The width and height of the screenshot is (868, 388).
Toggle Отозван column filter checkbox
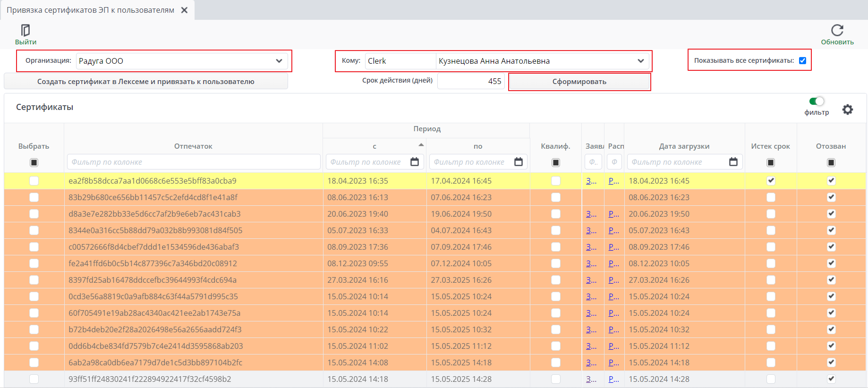831,162
